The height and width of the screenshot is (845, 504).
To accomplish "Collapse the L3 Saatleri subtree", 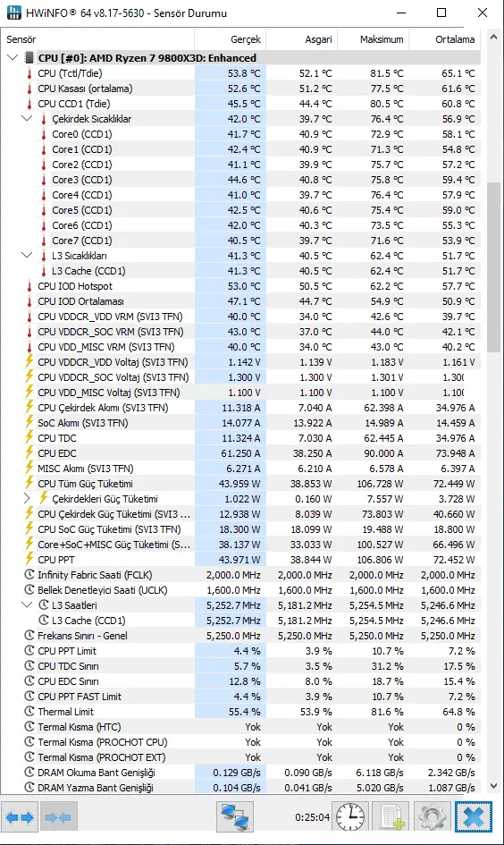I will (27, 604).
